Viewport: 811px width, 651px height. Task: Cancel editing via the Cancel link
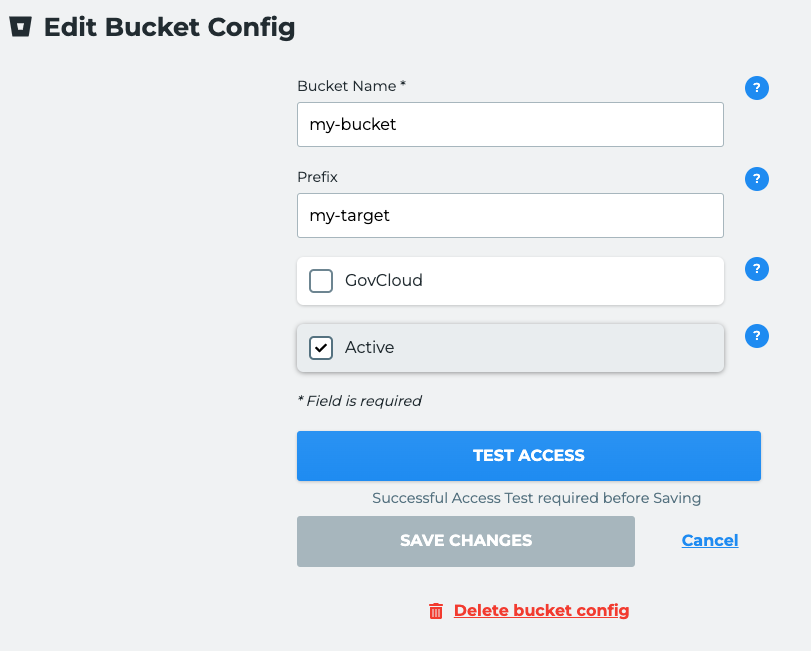[710, 540]
